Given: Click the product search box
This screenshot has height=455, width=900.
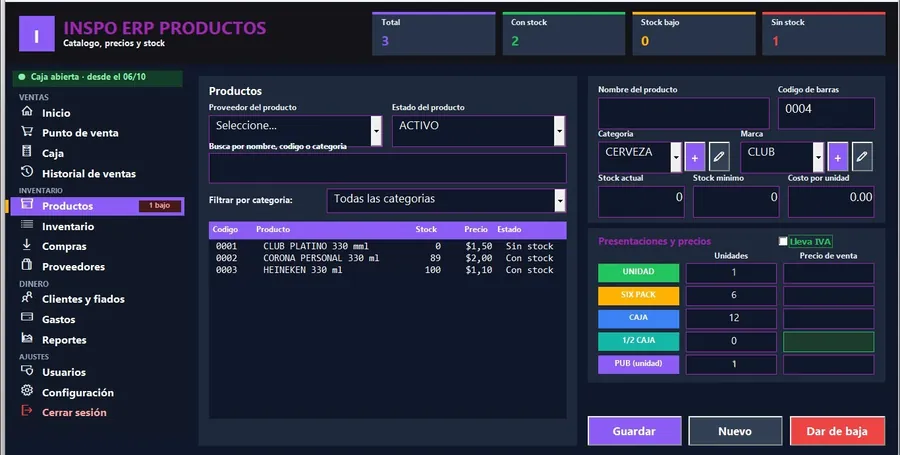Looking at the screenshot, I should pos(387,168).
